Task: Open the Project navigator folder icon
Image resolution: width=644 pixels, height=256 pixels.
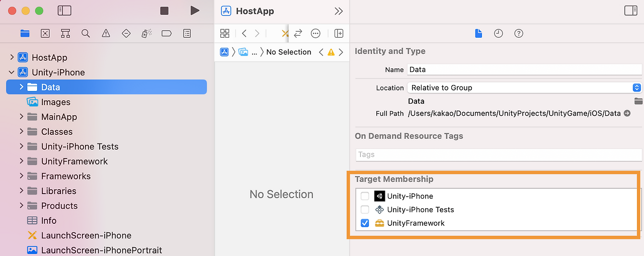Action: (x=25, y=33)
